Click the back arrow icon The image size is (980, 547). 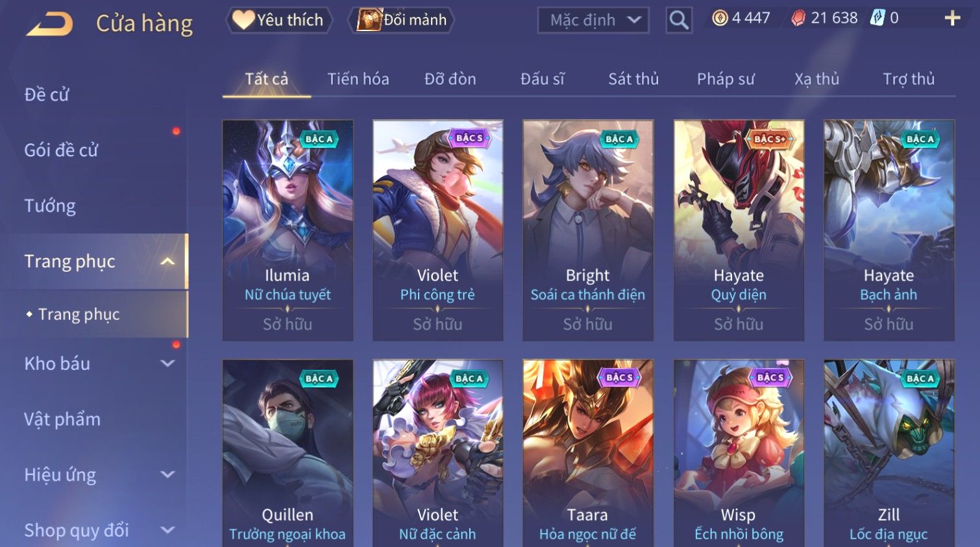click(49, 24)
